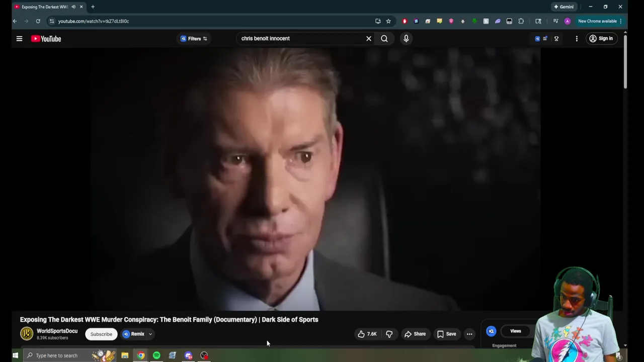
Task: Start voice search with the microphone
Action: point(406,38)
